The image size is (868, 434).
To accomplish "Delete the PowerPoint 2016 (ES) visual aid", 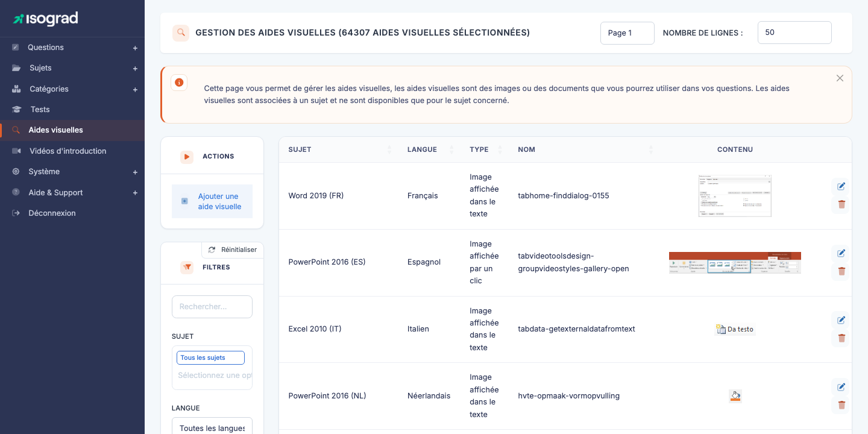I will pyautogui.click(x=841, y=272).
